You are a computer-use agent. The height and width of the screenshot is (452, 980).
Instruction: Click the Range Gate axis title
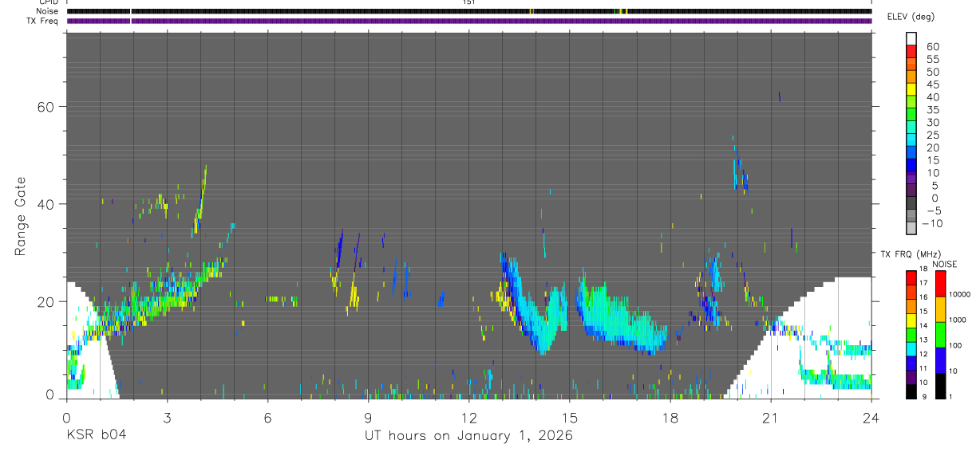click(21, 217)
